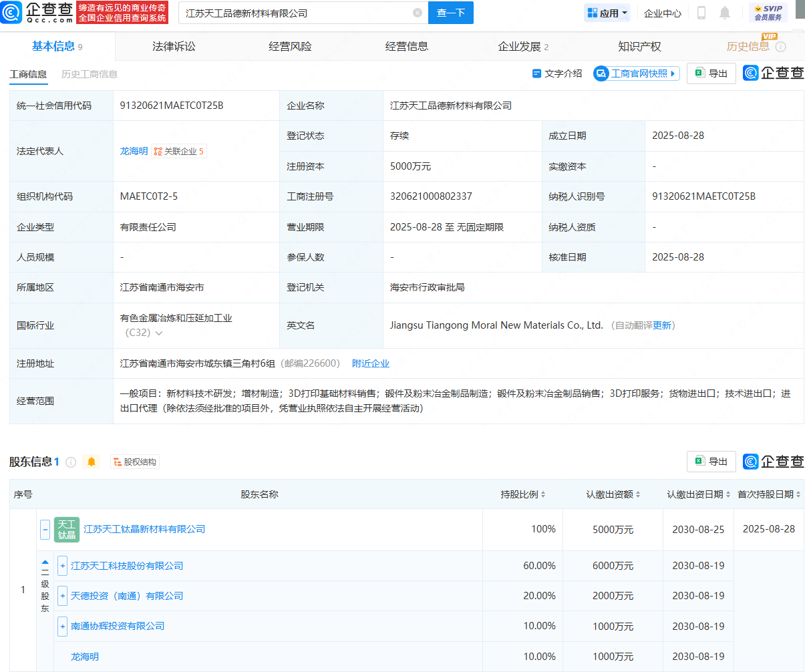Switch to 企业发展 tab
This screenshot has width=805, height=672.
[x=523, y=46]
